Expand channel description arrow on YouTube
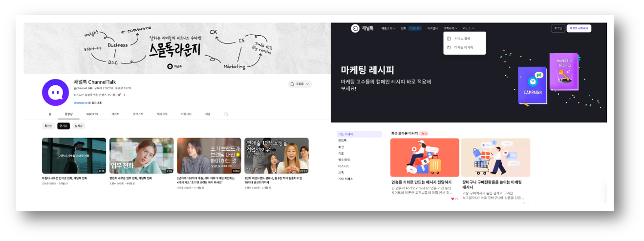 coord(124,95)
